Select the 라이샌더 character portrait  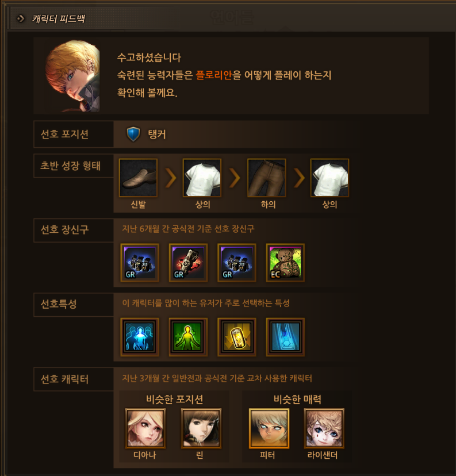pyautogui.click(x=324, y=428)
